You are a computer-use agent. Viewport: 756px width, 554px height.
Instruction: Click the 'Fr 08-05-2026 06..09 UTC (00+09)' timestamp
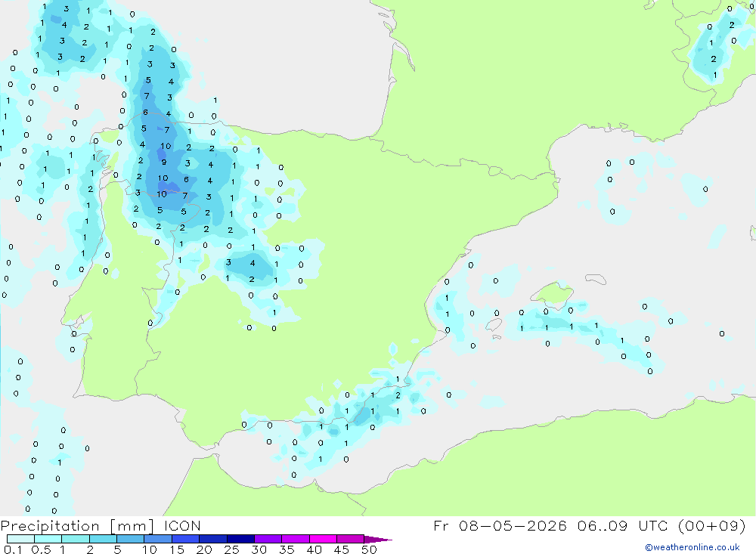coord(589,525)
